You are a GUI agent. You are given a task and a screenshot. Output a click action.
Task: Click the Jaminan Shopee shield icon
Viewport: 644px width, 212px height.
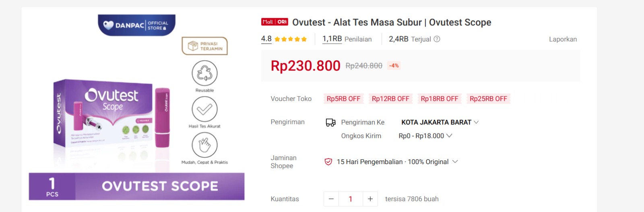click(328, 162)
